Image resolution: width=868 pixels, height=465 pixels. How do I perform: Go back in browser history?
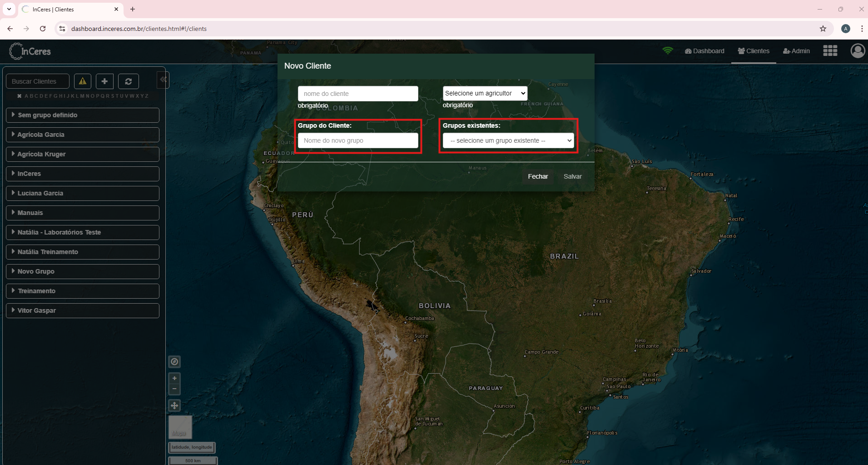click(10, 29)
